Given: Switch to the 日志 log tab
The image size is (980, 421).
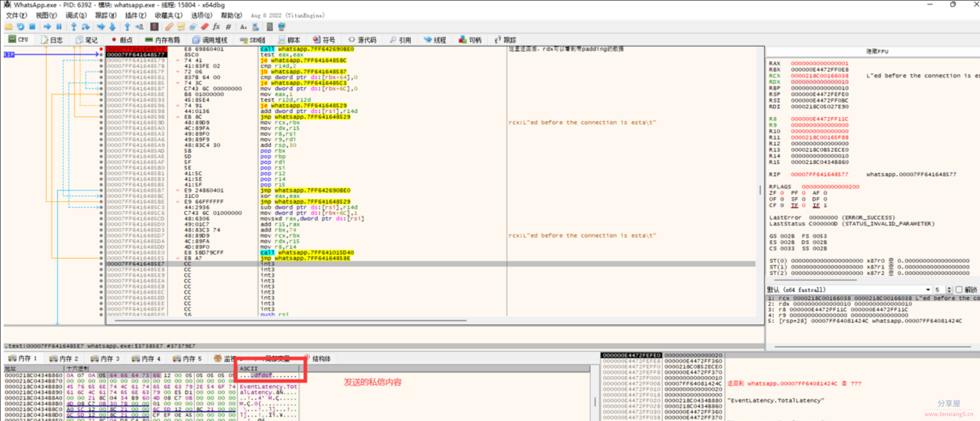Looking at the screenshot, I should pos(52,40).
